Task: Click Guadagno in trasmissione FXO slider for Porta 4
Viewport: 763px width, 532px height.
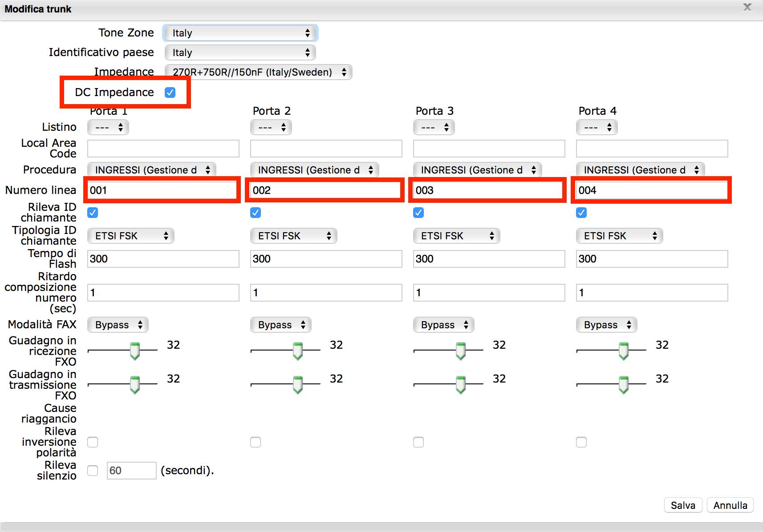Action: click(623, 384)
